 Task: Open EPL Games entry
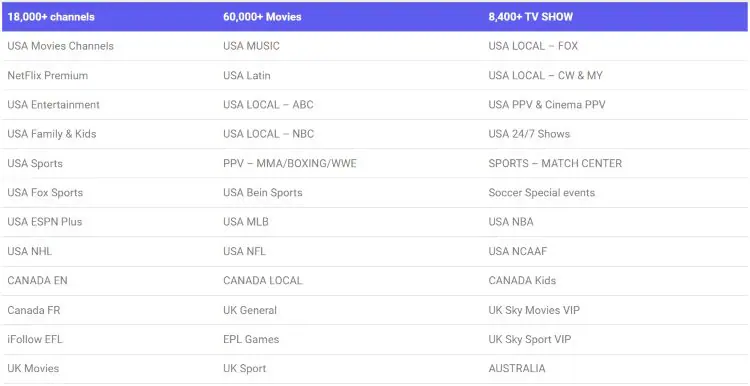(251, 340)
